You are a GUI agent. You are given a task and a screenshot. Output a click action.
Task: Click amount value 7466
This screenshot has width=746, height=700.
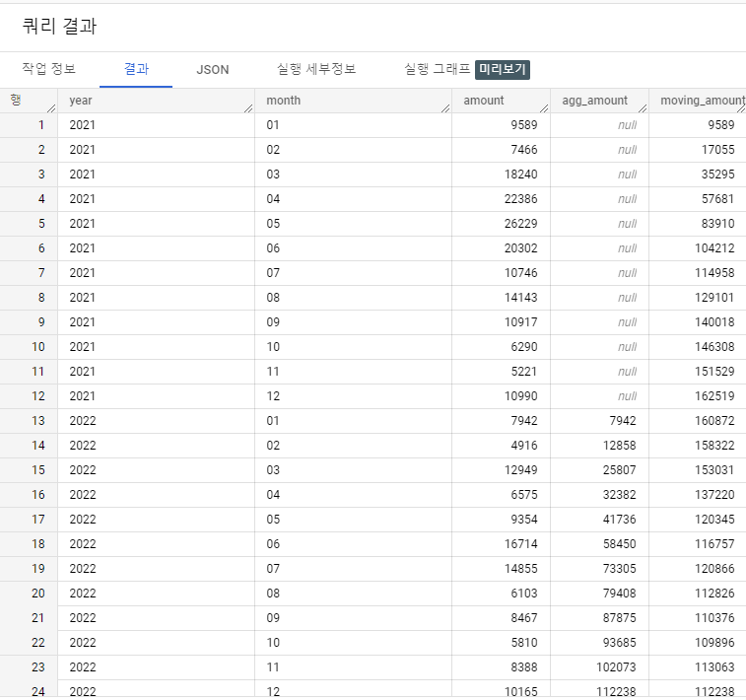pos(524,150)
